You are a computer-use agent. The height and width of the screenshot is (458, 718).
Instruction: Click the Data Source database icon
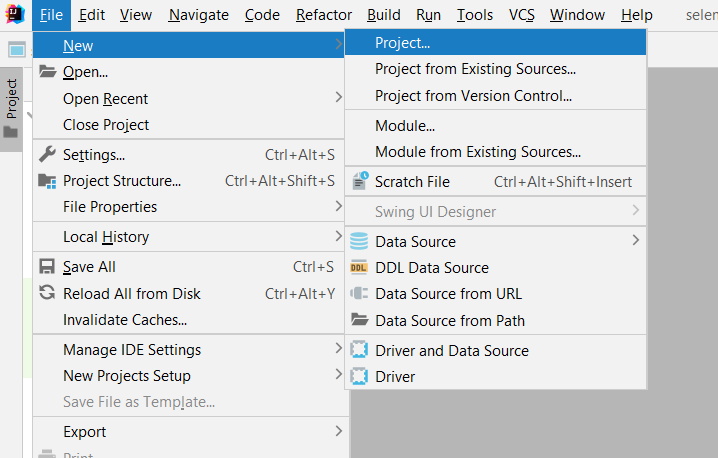click(359, 241)
